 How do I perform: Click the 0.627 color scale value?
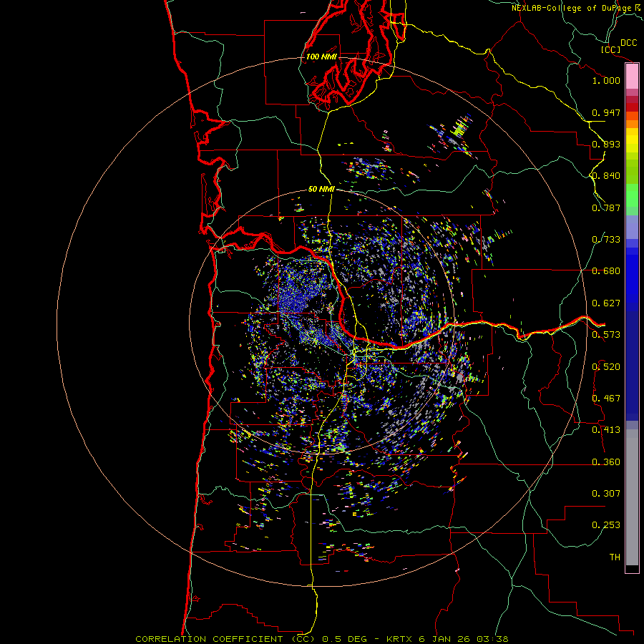point(606,303)
